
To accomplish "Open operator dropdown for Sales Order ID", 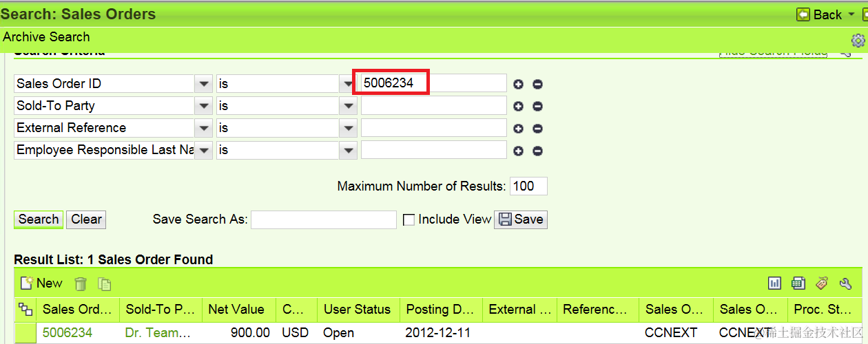I will click(x=348, y=84).
